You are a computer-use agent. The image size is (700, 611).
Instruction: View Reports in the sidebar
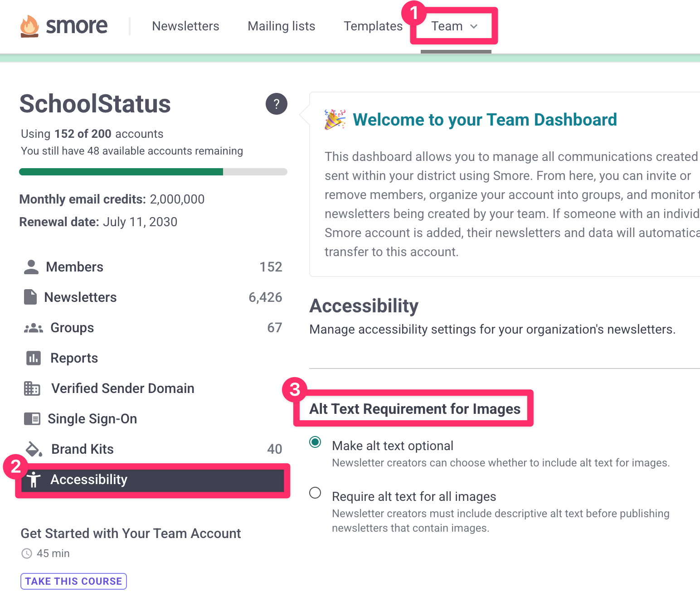tap(153, 358)
